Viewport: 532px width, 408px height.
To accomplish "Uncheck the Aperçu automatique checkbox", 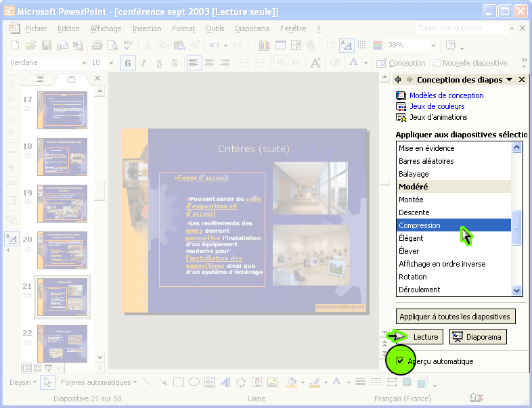I will click(x=400, y=361).
